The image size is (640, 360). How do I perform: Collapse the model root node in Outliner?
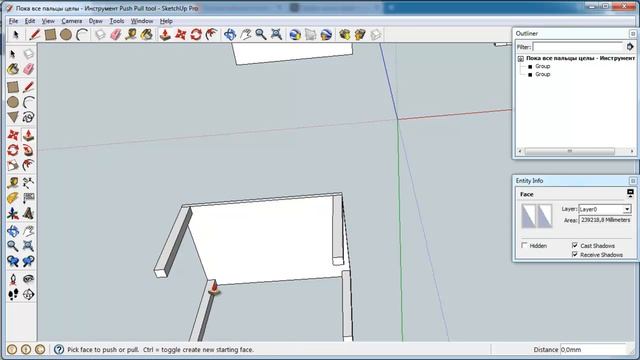pos(520,59)
